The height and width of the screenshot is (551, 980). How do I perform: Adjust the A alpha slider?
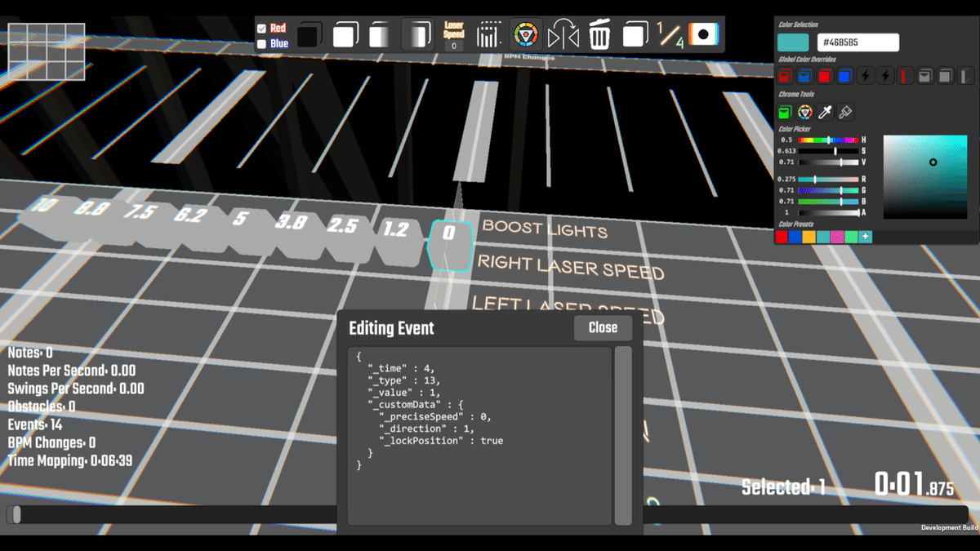click(828, 212)
